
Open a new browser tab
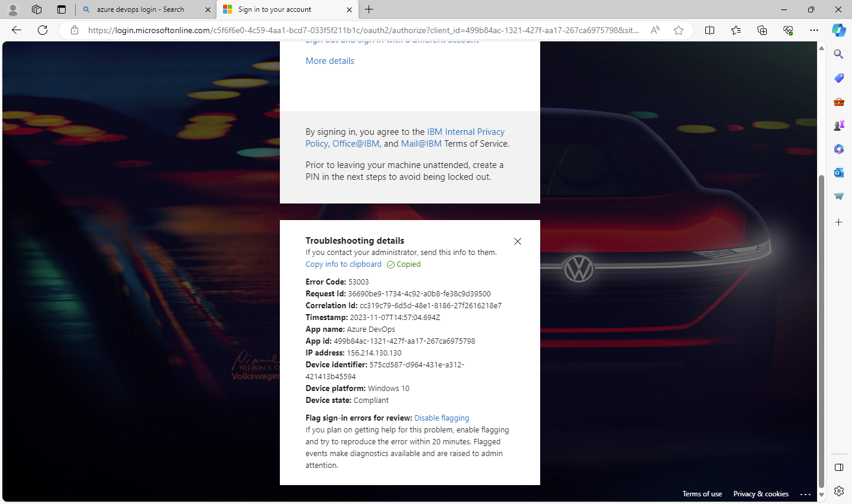(x=369, y=9)
